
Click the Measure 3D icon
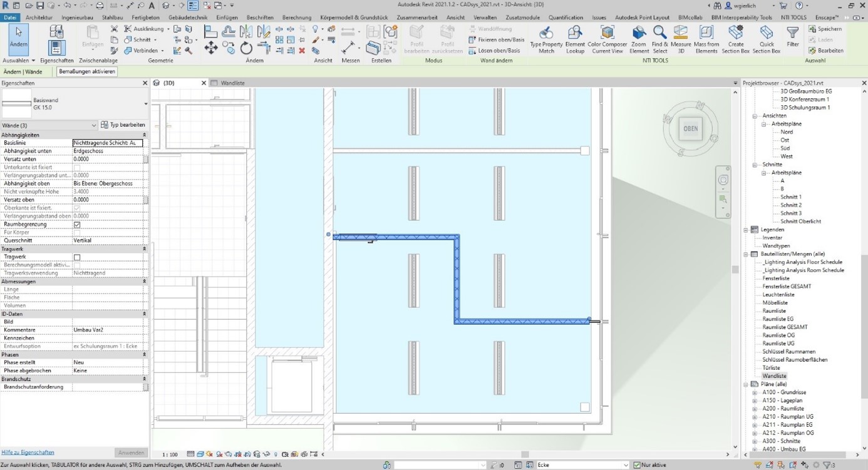click(x=680, y=39)
